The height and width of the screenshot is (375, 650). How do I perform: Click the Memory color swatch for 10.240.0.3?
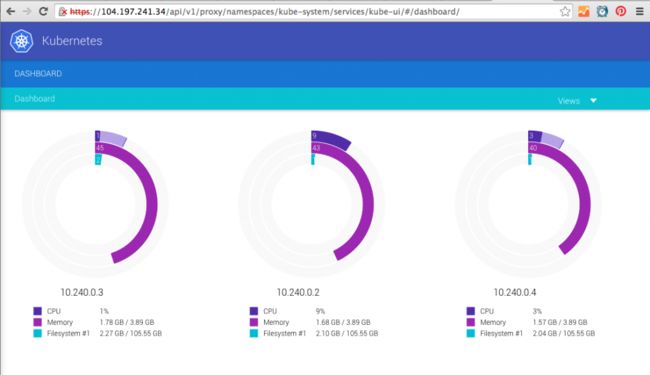[38, 322]
